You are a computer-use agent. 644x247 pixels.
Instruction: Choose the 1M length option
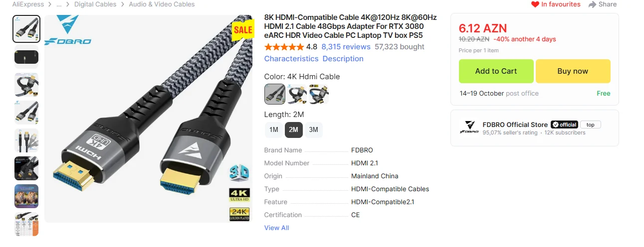274,130
